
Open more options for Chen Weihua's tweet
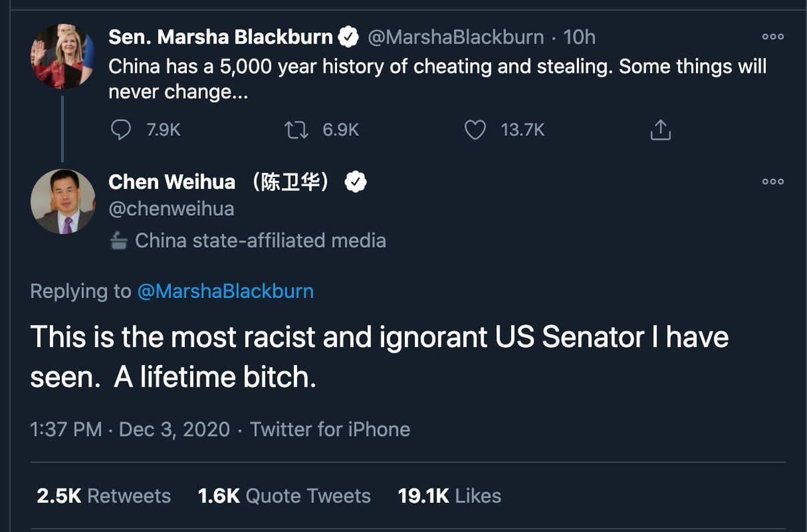coord(773,182)
